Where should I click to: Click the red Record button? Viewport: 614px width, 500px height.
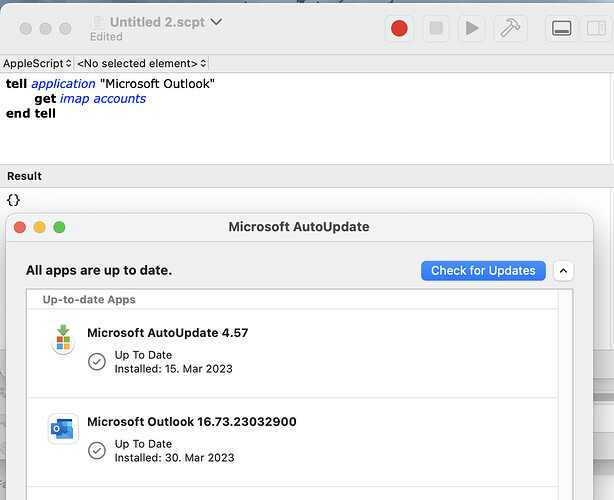pos(399,28)
